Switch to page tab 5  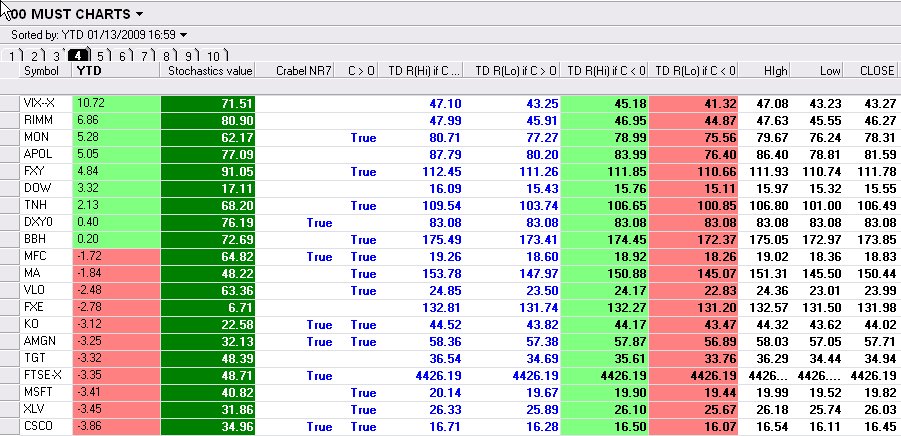coord(101,56)
